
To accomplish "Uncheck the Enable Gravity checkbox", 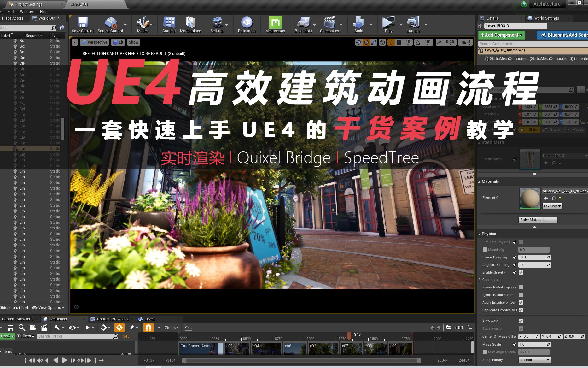I will tap(521, 272).
